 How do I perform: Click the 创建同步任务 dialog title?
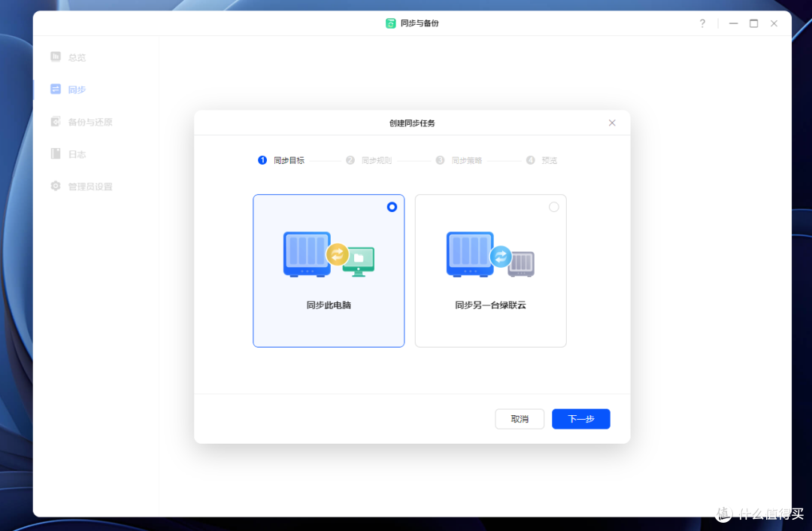point(412,123)
